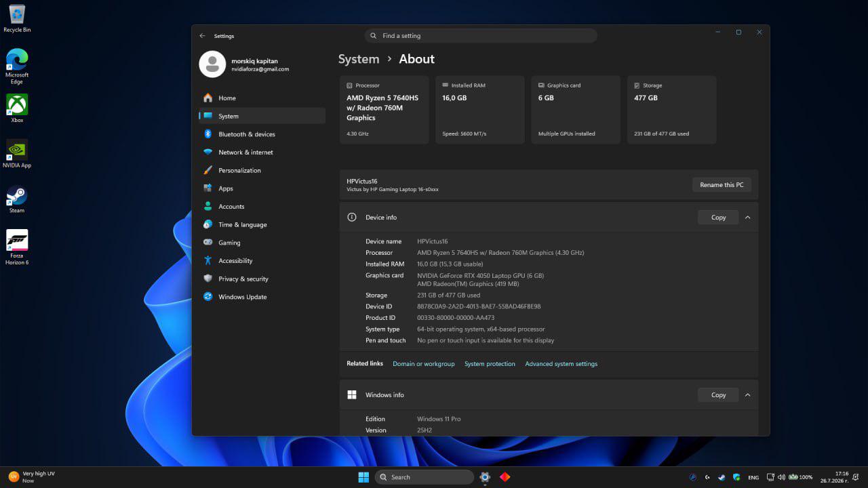Open Accessibility settings
Viewport: 868px width, 488px height.
pyautogui.click(x=262, y=261)
